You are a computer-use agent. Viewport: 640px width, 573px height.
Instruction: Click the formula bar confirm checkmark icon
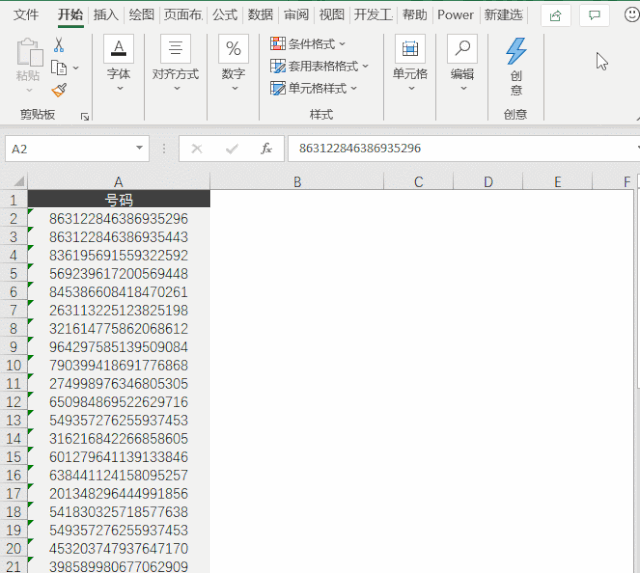(232, 149)
